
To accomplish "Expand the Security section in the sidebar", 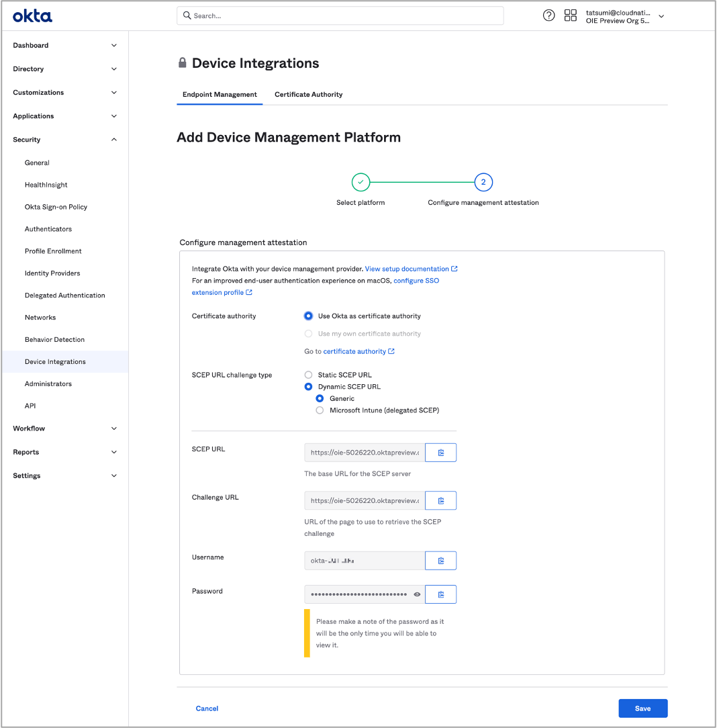I will (64, 139).
